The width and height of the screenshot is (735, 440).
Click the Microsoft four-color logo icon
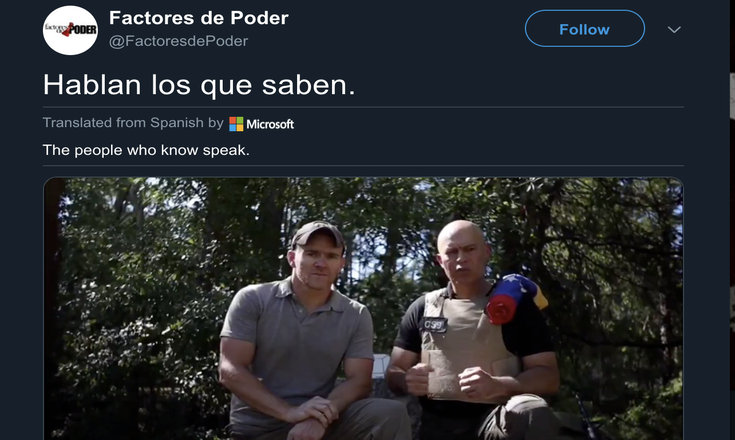236,124
